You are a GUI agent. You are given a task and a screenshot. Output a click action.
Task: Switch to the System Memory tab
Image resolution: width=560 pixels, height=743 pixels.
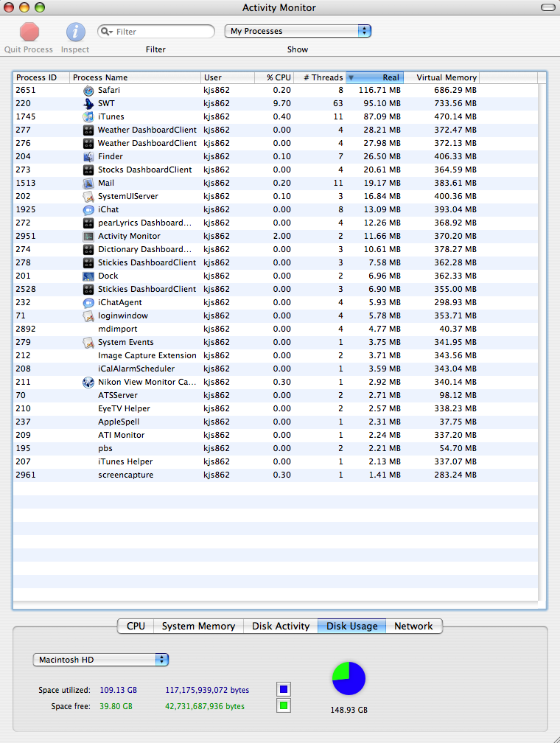(x=198, y=626)
